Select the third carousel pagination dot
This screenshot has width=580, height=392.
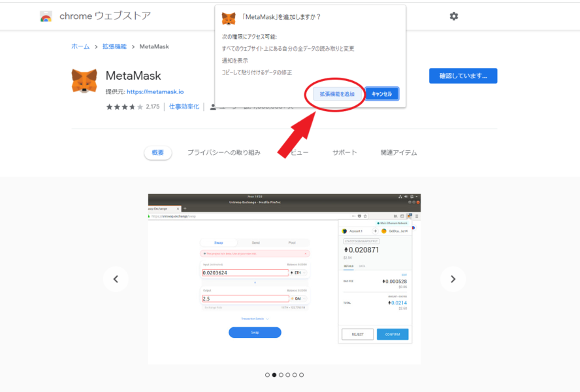coord(281,375)
